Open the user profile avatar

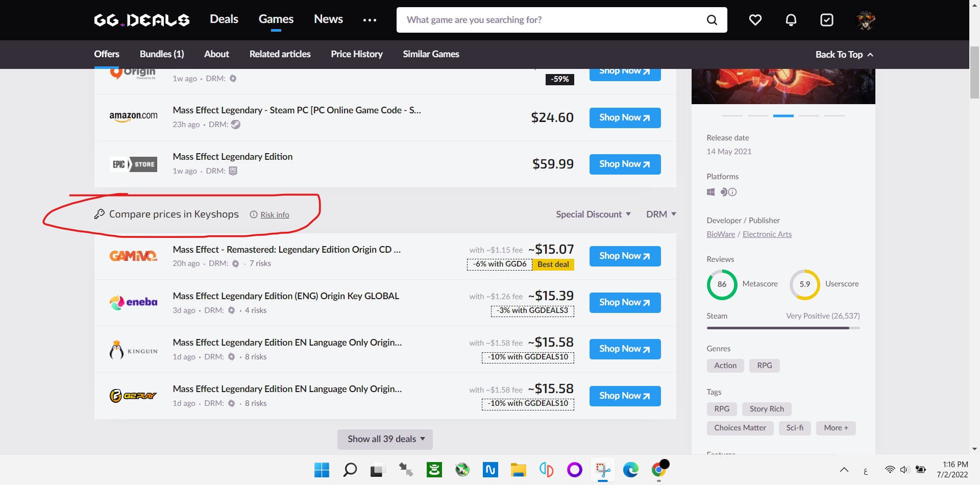[866, 20]
